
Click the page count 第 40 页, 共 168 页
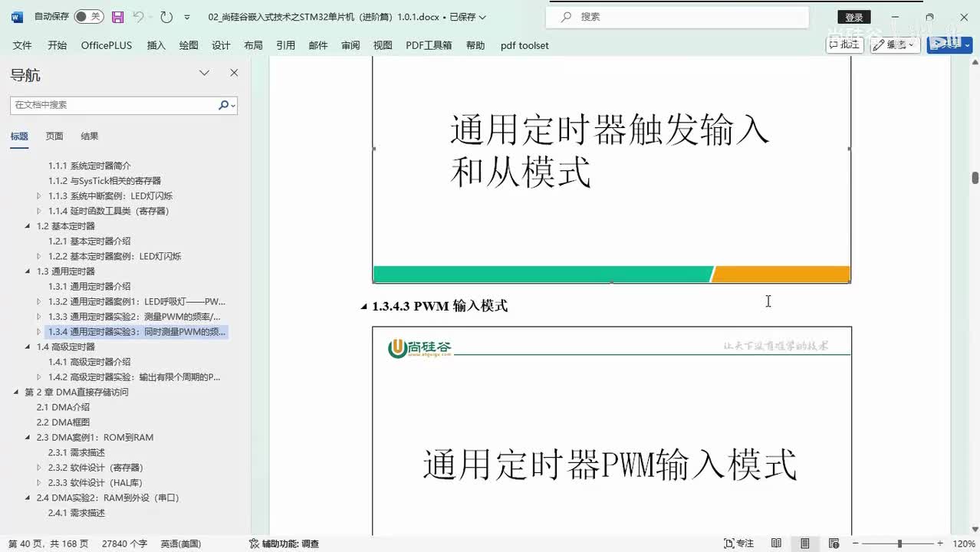48,544
